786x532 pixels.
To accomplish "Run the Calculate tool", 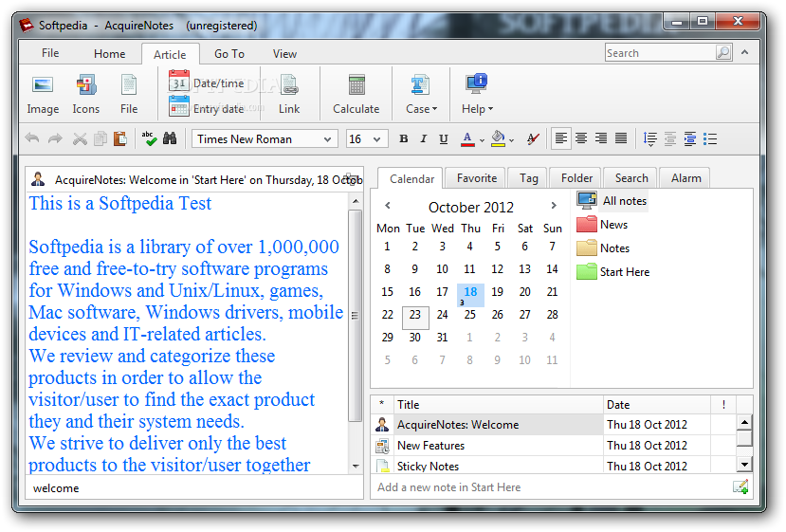I will (x=356, y=94).
